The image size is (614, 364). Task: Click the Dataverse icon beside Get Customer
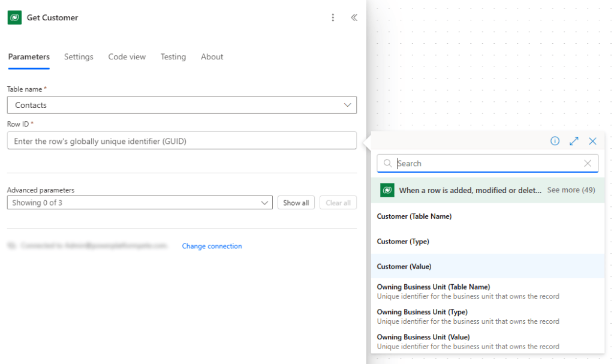pos(14,17)
